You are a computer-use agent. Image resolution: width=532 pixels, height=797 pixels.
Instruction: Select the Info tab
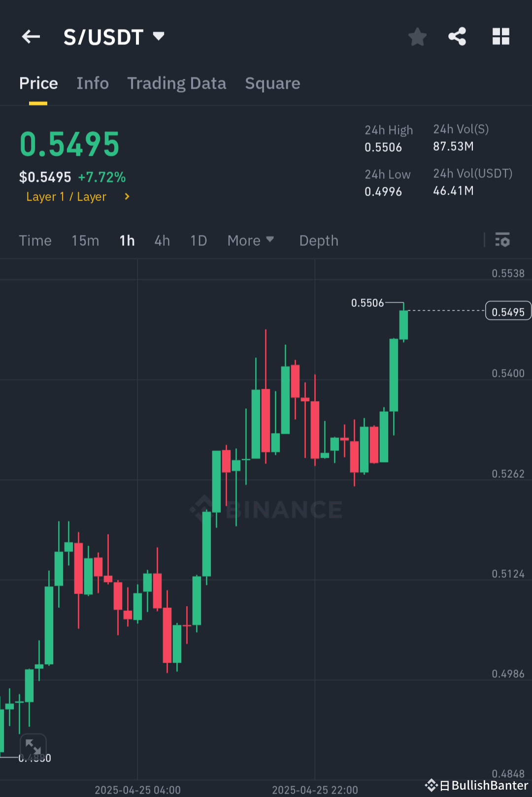[93, 83]
